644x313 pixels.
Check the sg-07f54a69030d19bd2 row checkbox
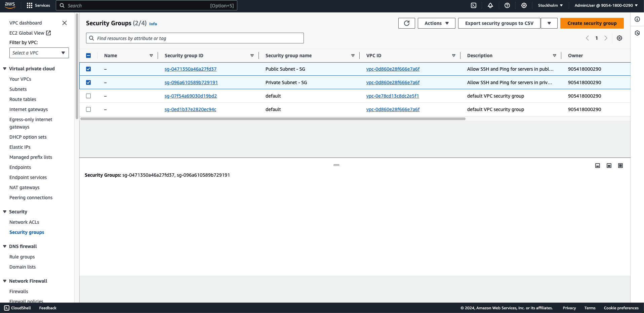[x=88, y=96]
